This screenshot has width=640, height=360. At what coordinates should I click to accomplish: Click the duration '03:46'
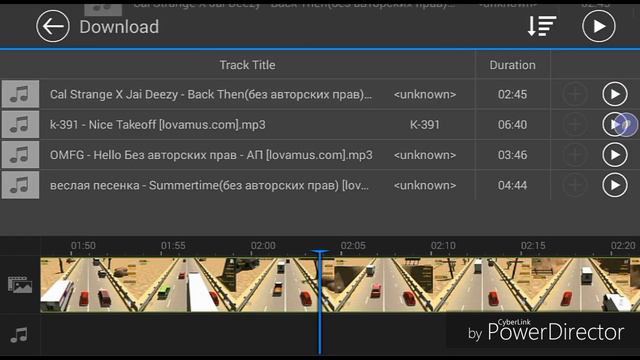[x=512, y=155]
